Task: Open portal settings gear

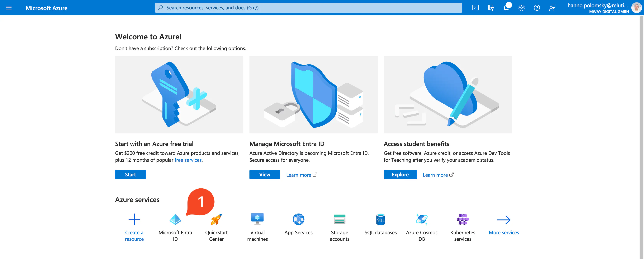Action: coord(521,8)
